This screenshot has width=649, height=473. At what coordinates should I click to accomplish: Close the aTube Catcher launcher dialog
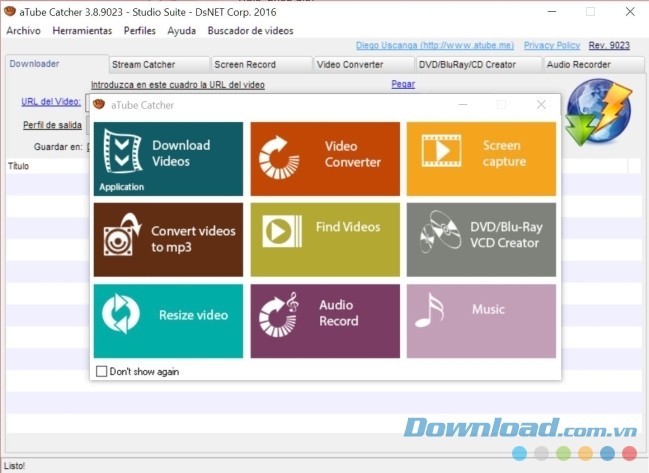(541, 104)
